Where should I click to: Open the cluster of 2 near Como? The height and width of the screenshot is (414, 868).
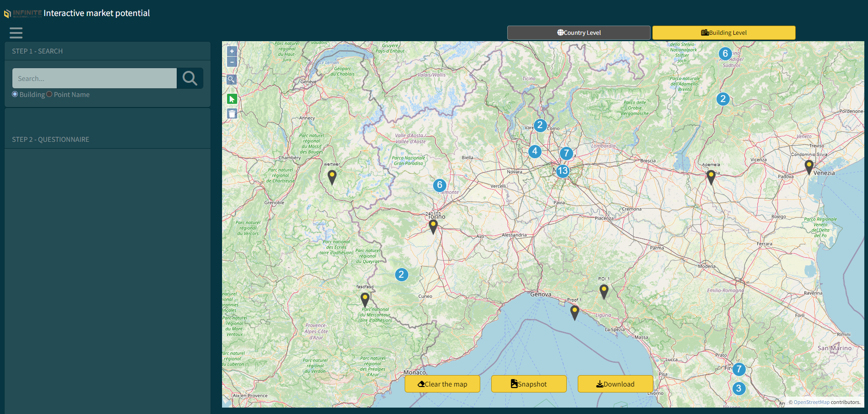coord(540,125)
